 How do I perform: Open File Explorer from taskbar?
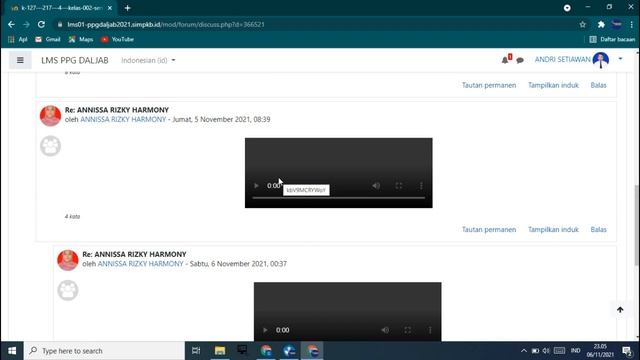coord(220,351)
